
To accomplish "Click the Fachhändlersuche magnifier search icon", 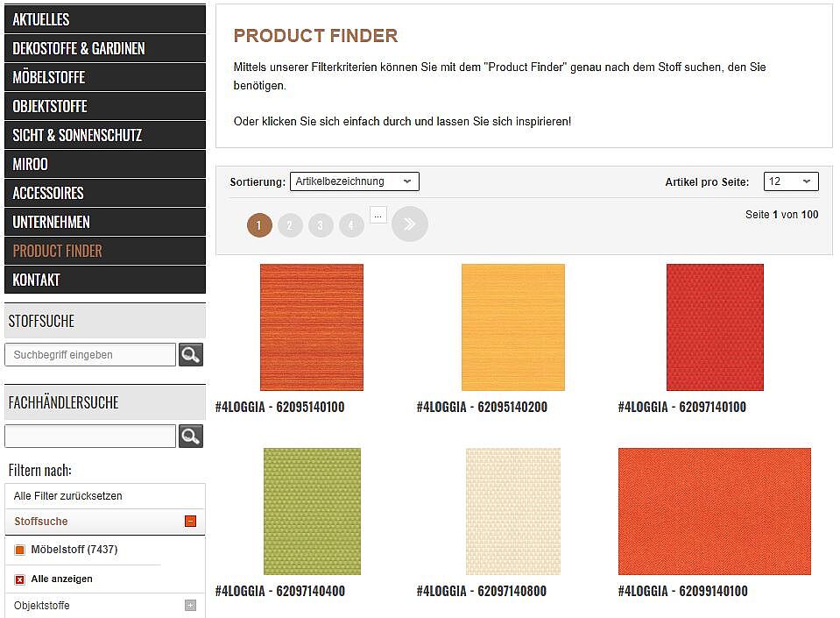I will point(191,436).
